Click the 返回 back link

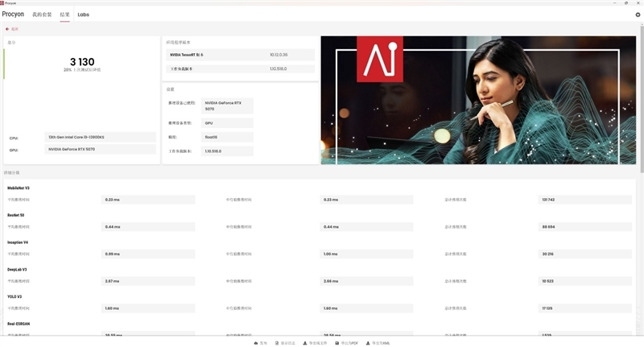[x=14, y=28]
